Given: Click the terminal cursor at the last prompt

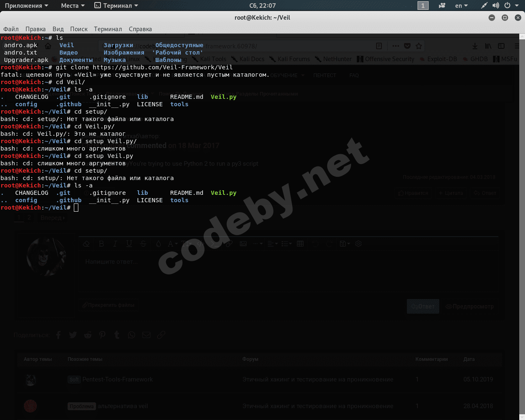Looking at the screenshot, I should 76,208.
